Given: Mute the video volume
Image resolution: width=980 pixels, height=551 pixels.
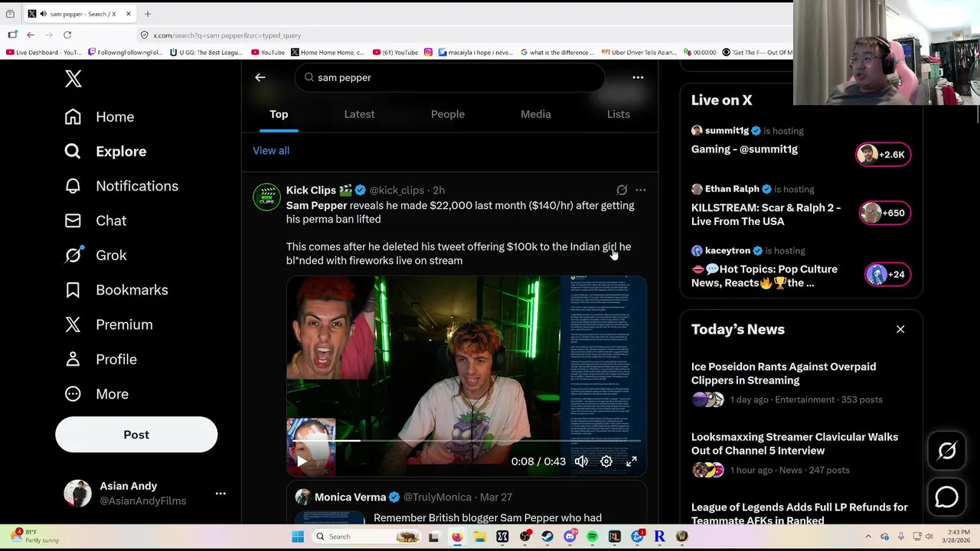Looking at the screenshot, I should 581,461.
